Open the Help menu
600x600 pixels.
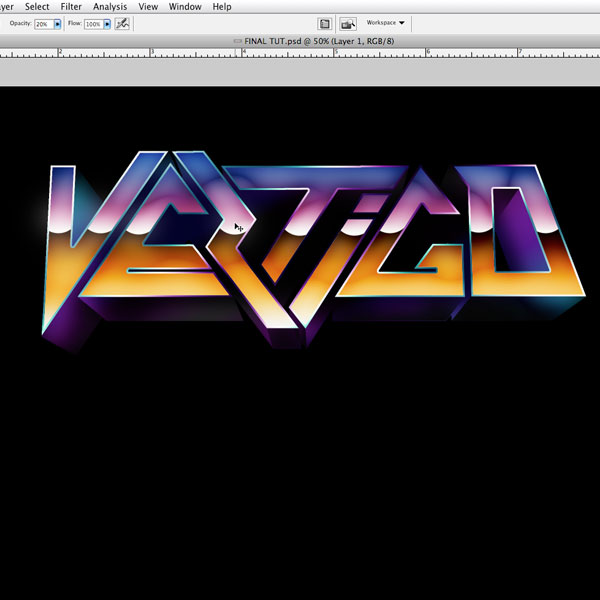(x=222, y=7)
